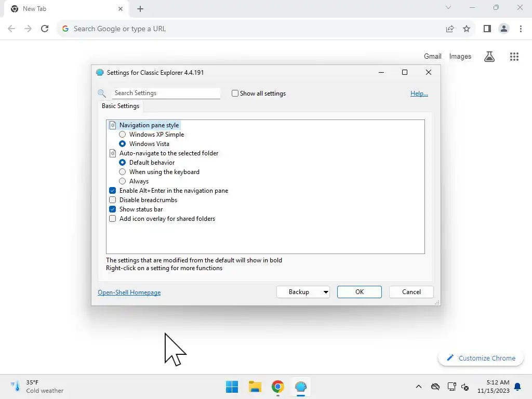The height and width of the screenshot is (399, 532).
Task: Select Windows Vista radio option
Action: [123, 144]
